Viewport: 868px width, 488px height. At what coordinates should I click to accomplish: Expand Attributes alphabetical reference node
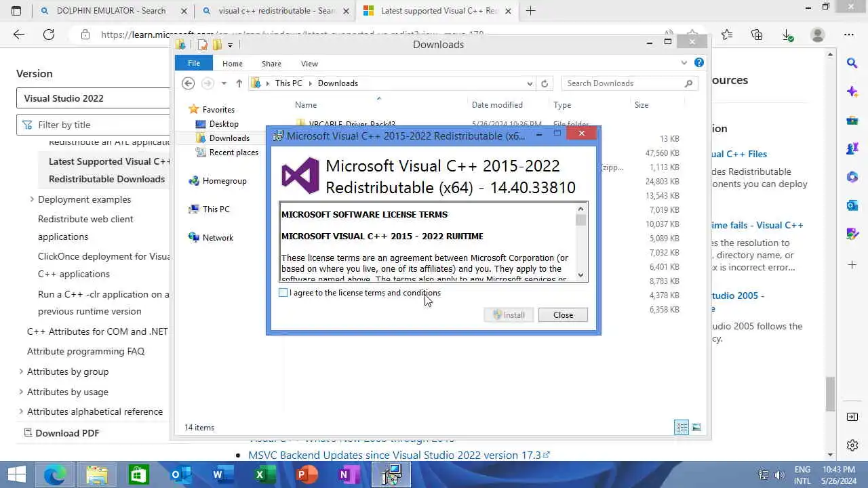(x=21, y=411)
